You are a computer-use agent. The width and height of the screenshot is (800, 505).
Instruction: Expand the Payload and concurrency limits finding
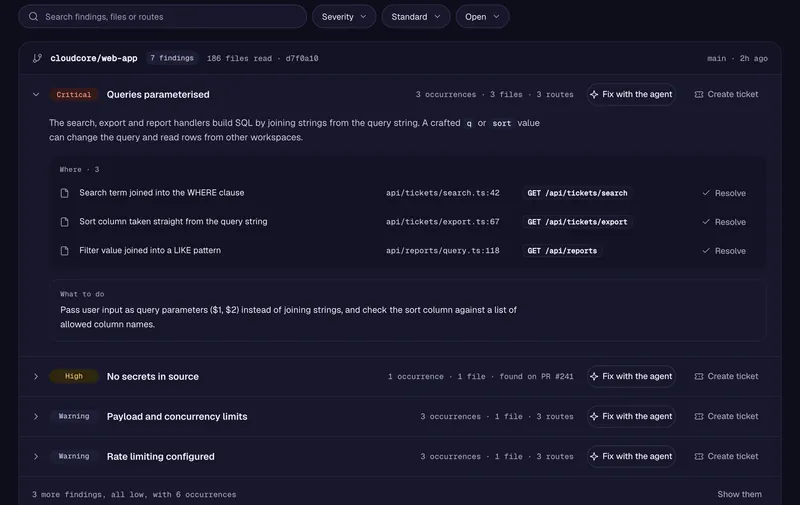pos(36,416)
